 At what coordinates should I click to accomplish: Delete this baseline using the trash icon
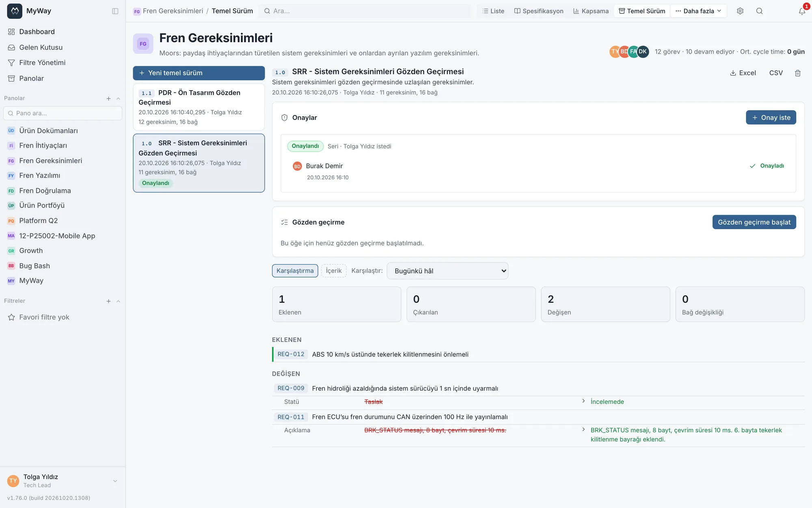[x=797, y=73]
